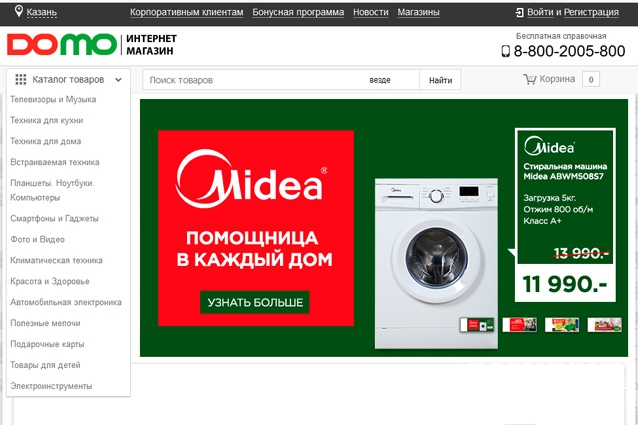Open the Корзина link
Image resolution: width=638 pixels, height=425 pixels.
tap(557, 79)
